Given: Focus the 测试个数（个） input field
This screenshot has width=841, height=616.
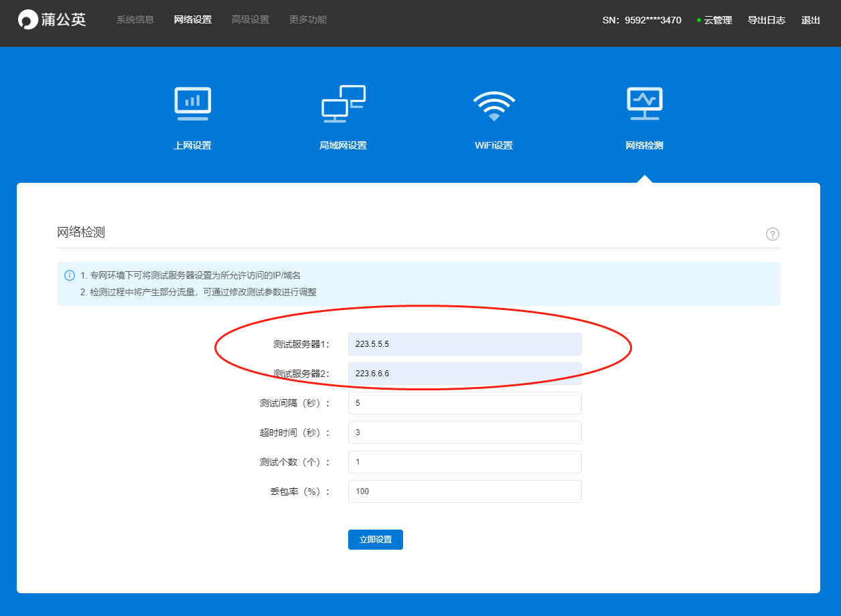Looking at the screenshot, I should pyautogui.click(x=465, y=462).
